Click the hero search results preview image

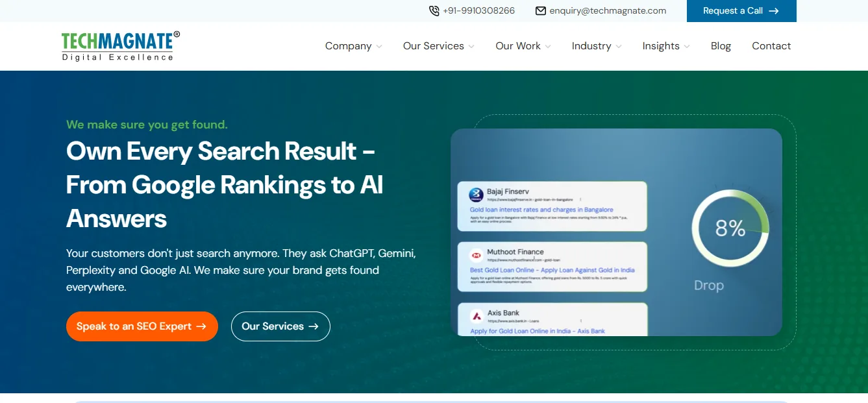[616, 232]
